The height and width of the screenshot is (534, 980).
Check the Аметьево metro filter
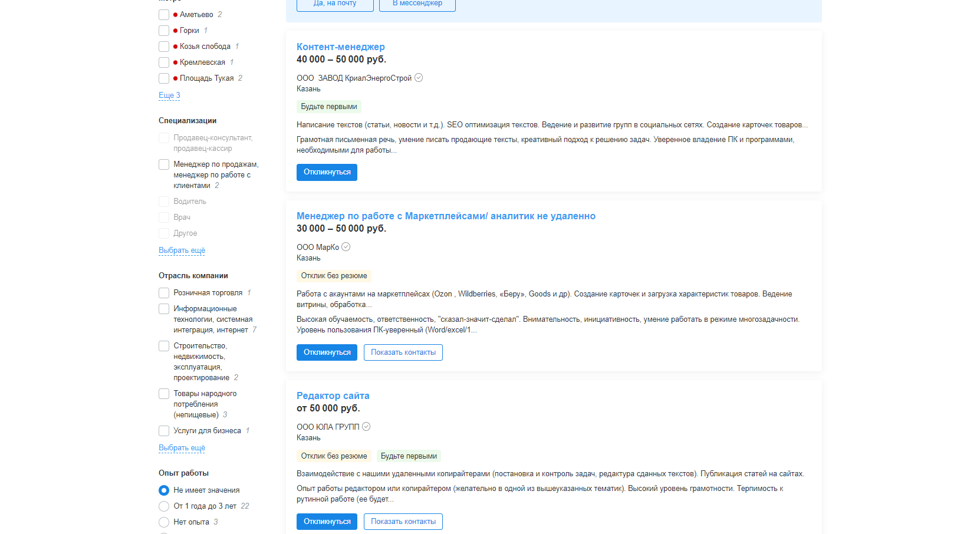[x=164, y=15]
